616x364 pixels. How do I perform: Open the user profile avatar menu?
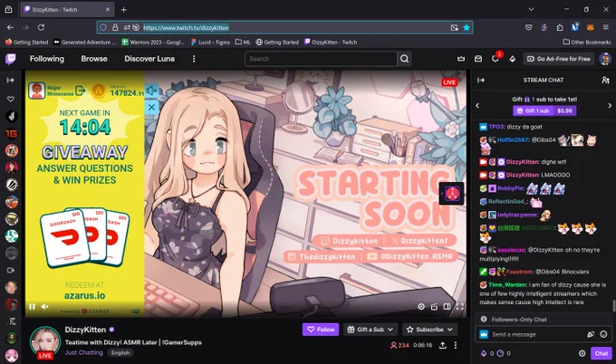[604, 59]
